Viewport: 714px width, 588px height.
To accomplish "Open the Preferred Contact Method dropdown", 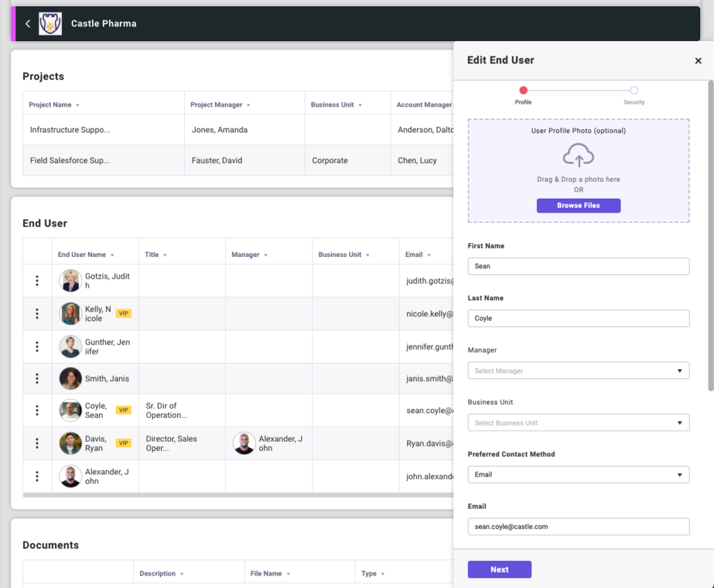I will [578, 474].
